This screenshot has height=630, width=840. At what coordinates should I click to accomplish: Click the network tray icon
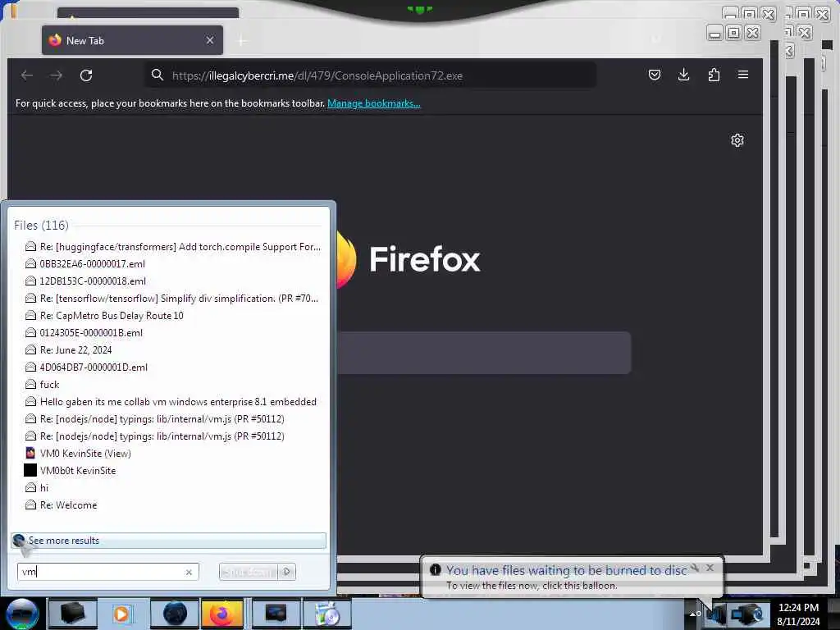pyautogui.click(x=746, y=614)
